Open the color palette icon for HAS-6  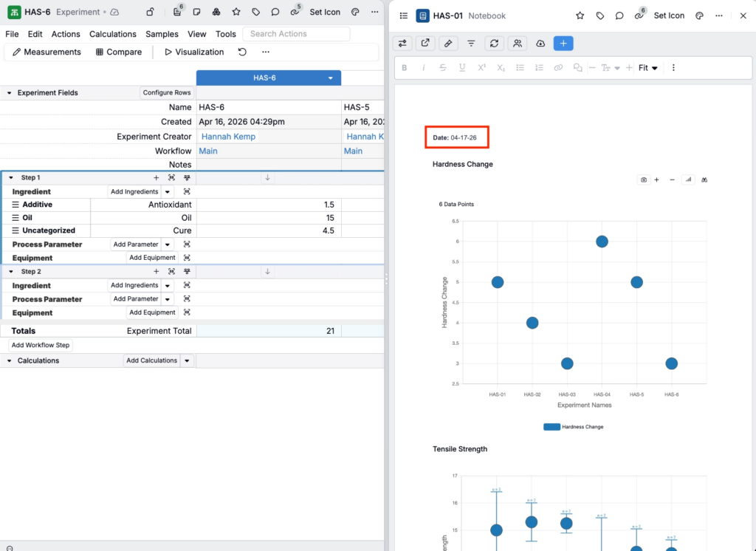[355, 13]
